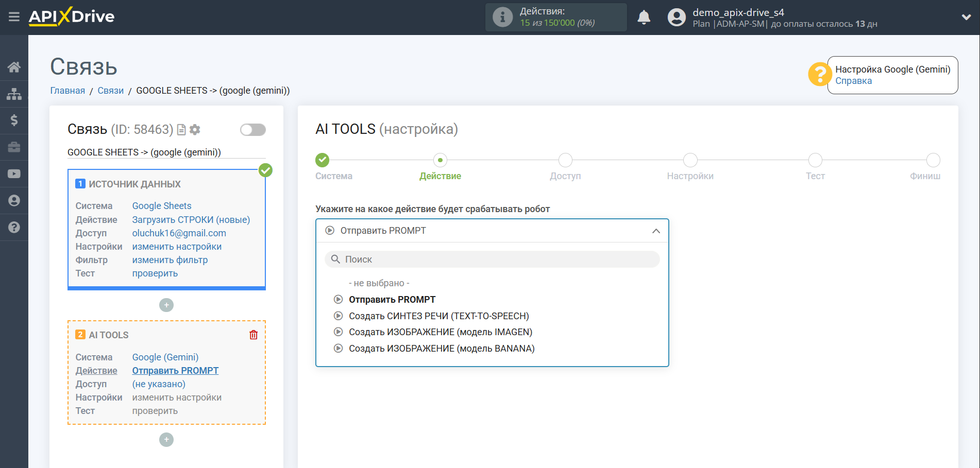Click проверить in the data source block

coord(155,273)
